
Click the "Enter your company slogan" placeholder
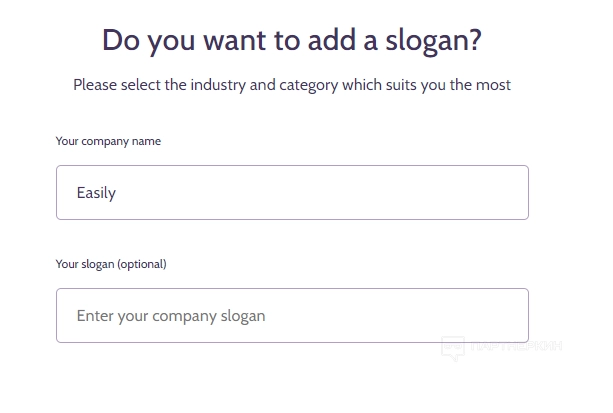[x=171, y=316]
